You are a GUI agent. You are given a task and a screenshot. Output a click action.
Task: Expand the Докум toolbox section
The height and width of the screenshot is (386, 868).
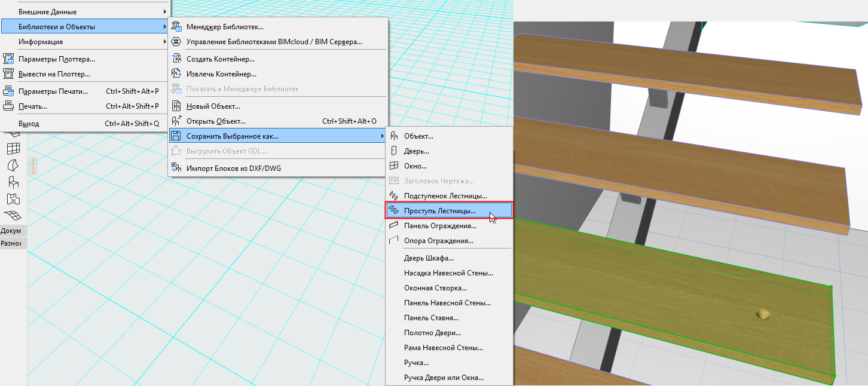click(11, 231)
